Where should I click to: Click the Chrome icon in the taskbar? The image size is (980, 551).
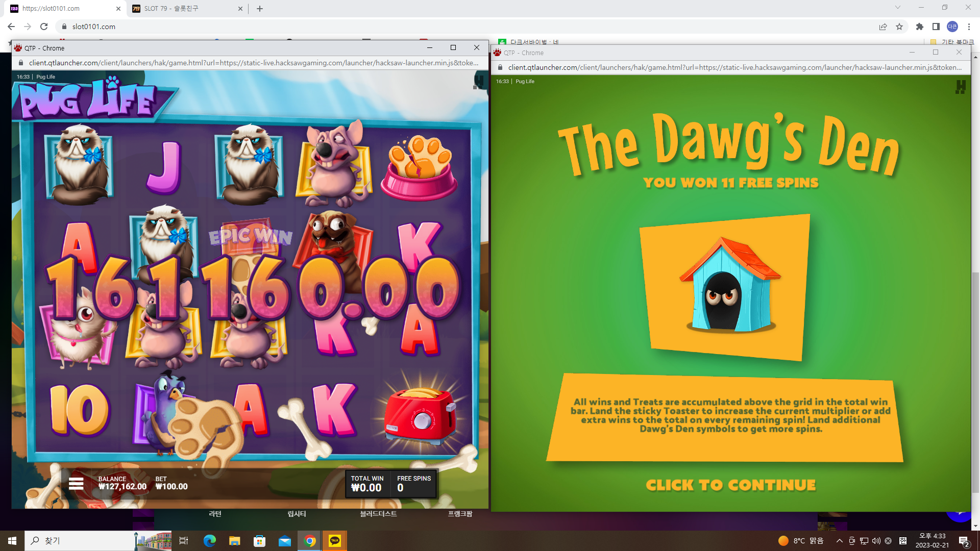(x=310, y=541)
